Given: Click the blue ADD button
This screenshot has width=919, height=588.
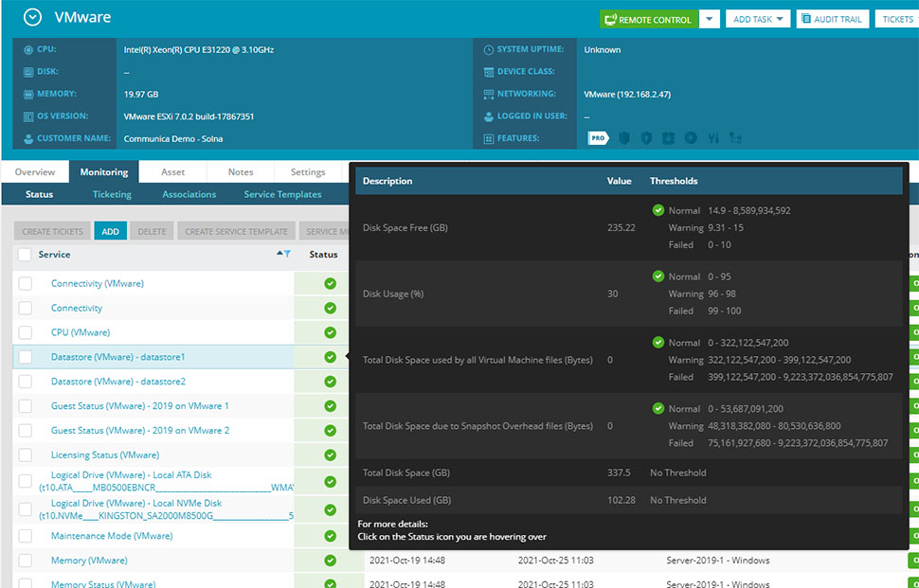Looking at the screenshot, I should pyautogui.click(x=110, y=231).
